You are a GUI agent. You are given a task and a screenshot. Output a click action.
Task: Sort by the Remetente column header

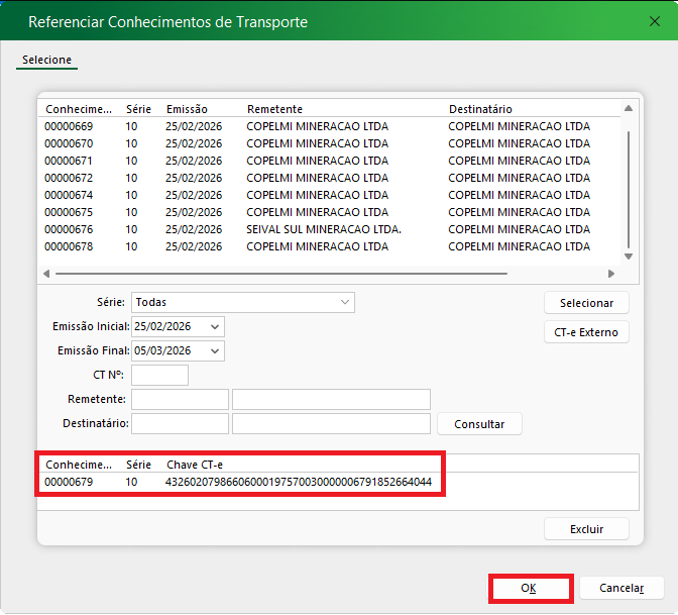274,108
